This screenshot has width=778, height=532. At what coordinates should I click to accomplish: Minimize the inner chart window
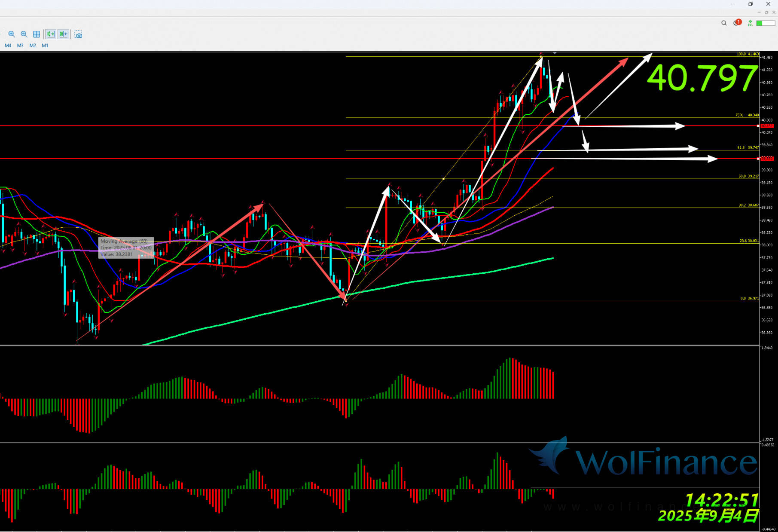click(759, 12)
